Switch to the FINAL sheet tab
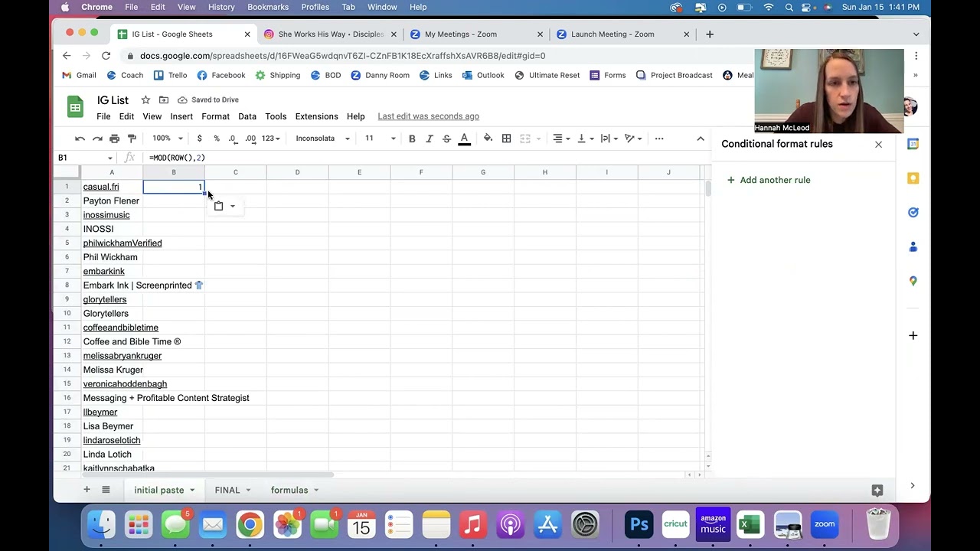 coord(227,490)
